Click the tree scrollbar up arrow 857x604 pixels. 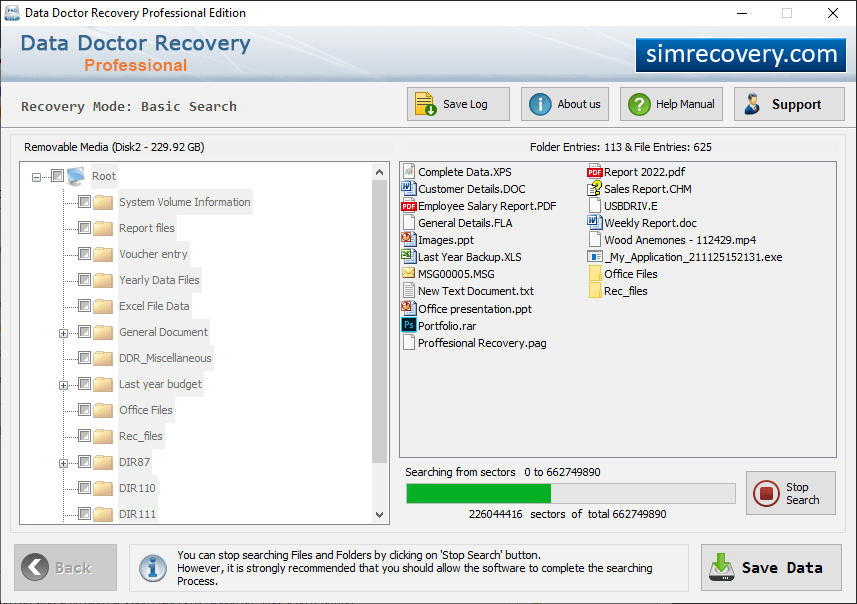[x=379, y=172]
